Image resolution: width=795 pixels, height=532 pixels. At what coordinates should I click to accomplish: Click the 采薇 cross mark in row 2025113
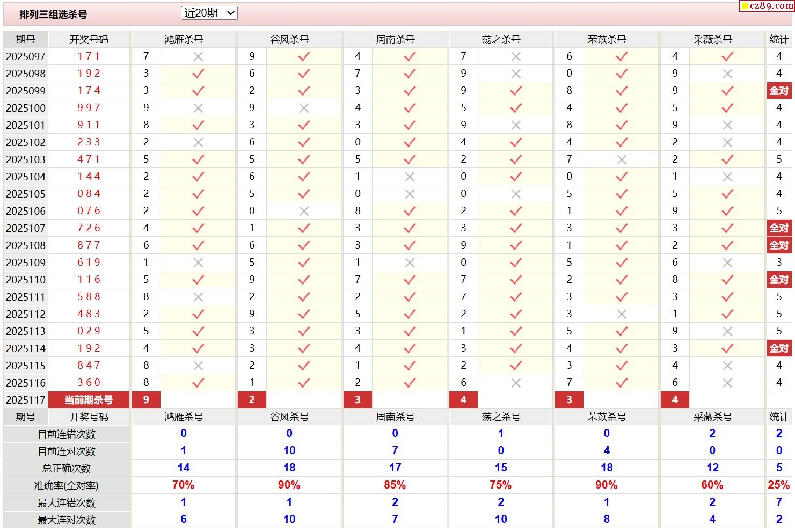click(x=727, y=331)
